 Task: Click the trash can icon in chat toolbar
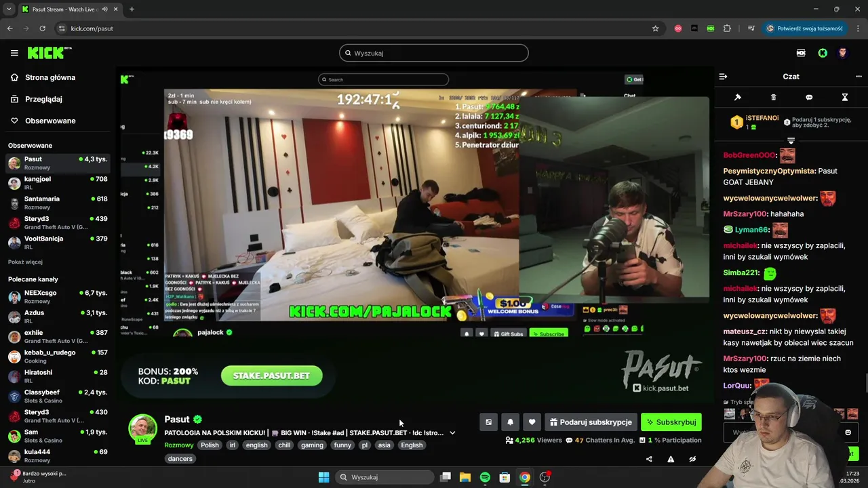click(x=774, y=97)
